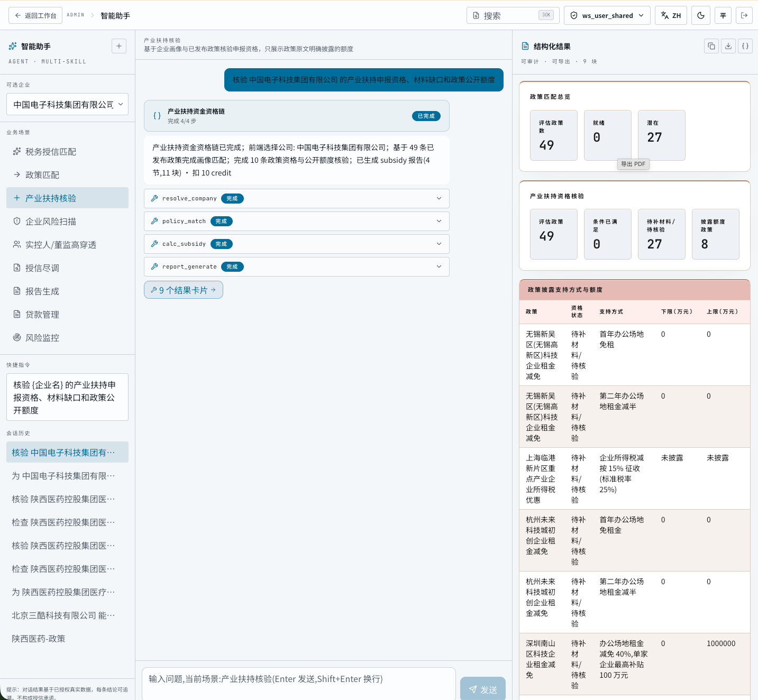Screen dimensions: 758x700
Task: Click the 产业扶持资金资格链 task card
Action: click(x=297, y=116)
